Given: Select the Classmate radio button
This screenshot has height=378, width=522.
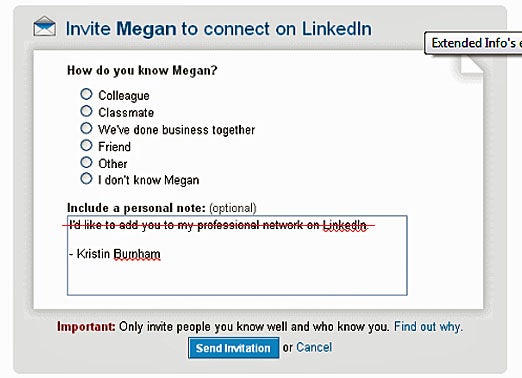Looking at the screenshot, I should (86, 111).
